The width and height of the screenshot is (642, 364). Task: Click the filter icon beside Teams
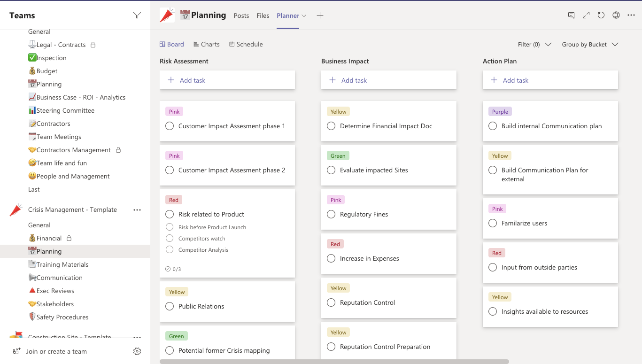click(x=137, y=15)
